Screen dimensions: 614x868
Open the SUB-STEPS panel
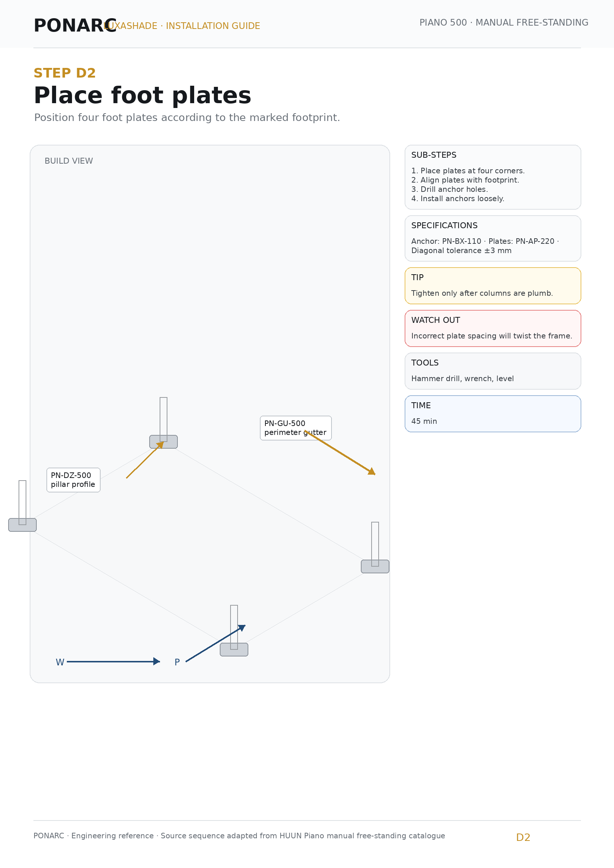[493, 177]
